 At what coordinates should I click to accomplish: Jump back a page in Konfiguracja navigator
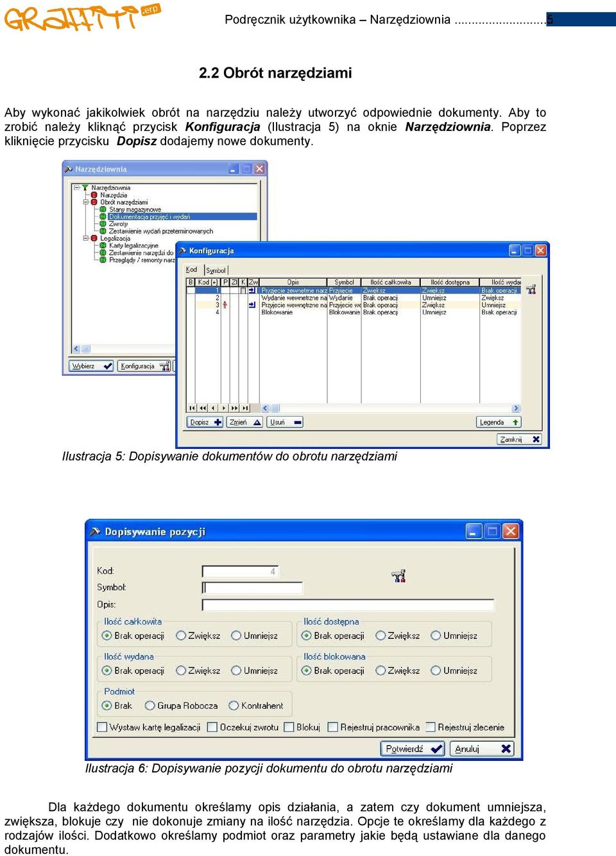pyautogui.click(x=202, y=408)
